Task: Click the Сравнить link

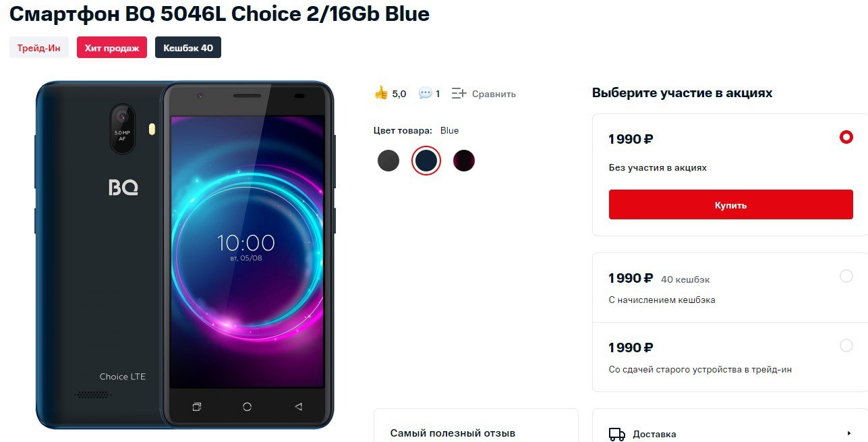Action: pyautogui.click(x=494, y=94)
